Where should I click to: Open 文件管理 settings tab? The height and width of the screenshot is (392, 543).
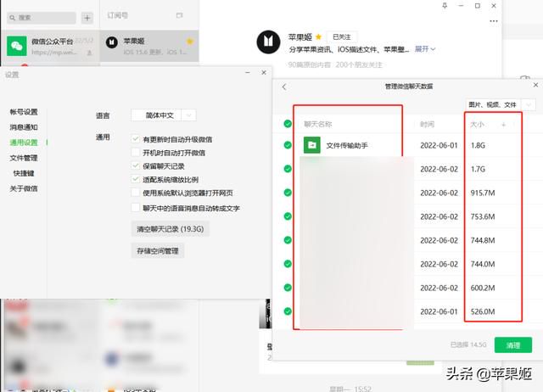click(24, 158)
